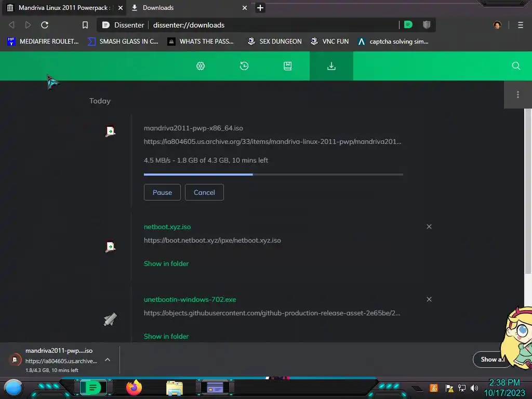Screen dimensions: 532x399
Task: Remove unetbootin-windows-702.exe from list
Action: (x=429, y=299)
